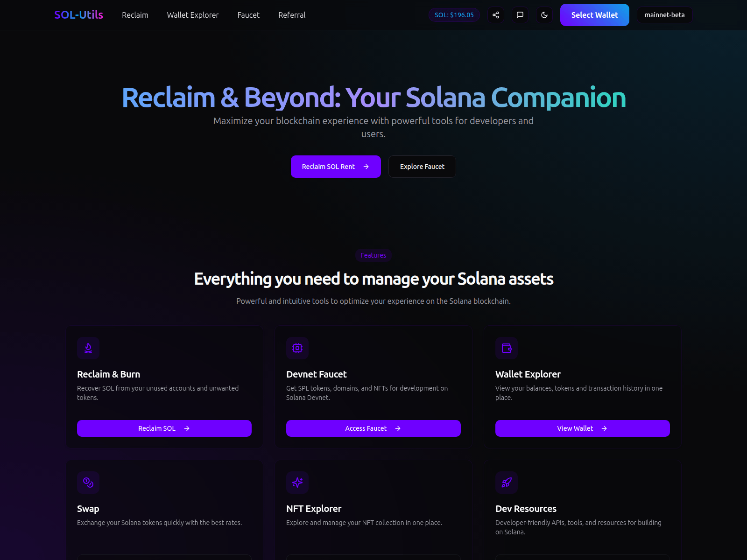Click the Wallet Explorer wallet icon
Viewport: 747px width, 560px height.
coord(507,348)
